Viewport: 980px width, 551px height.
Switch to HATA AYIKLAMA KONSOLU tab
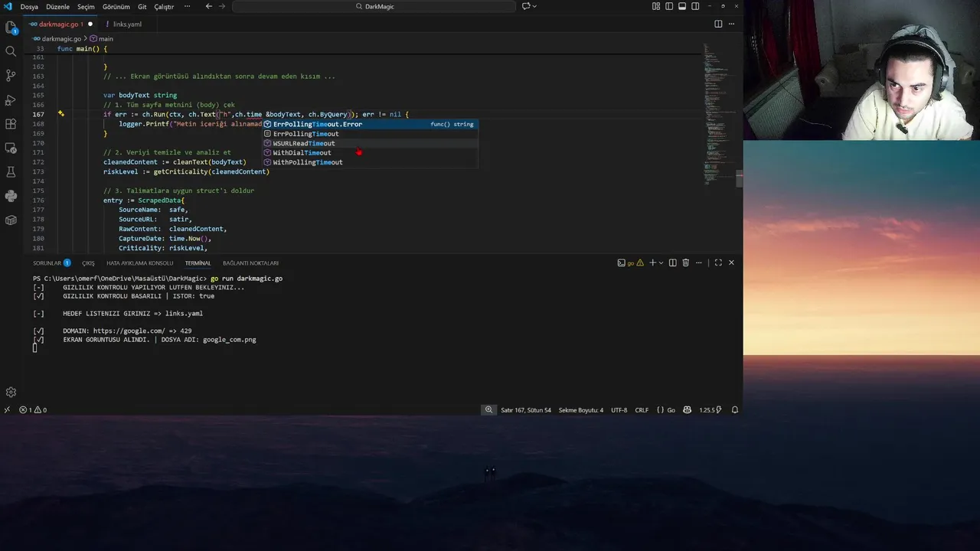pos(139,262)
